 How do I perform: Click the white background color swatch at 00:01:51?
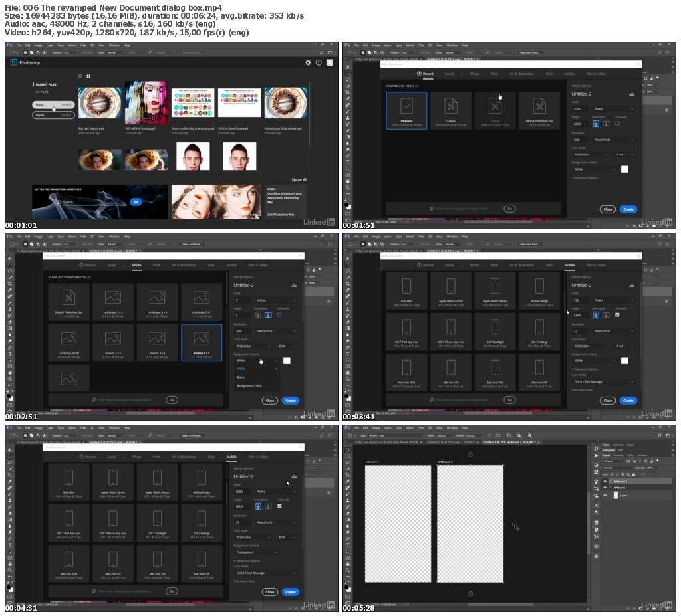coord(624,169)
